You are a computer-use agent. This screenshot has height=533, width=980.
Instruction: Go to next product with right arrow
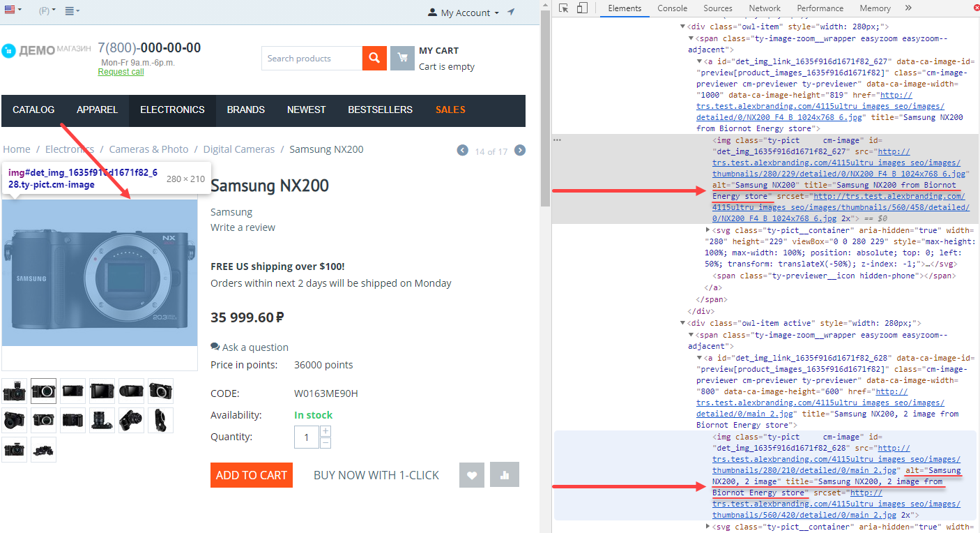point(520,151)
